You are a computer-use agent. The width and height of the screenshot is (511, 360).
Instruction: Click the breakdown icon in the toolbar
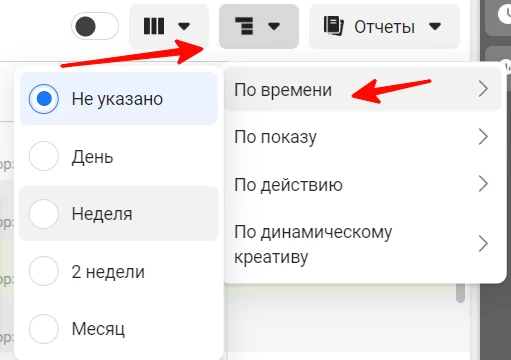pyautogui.click(x=244, y=26)
